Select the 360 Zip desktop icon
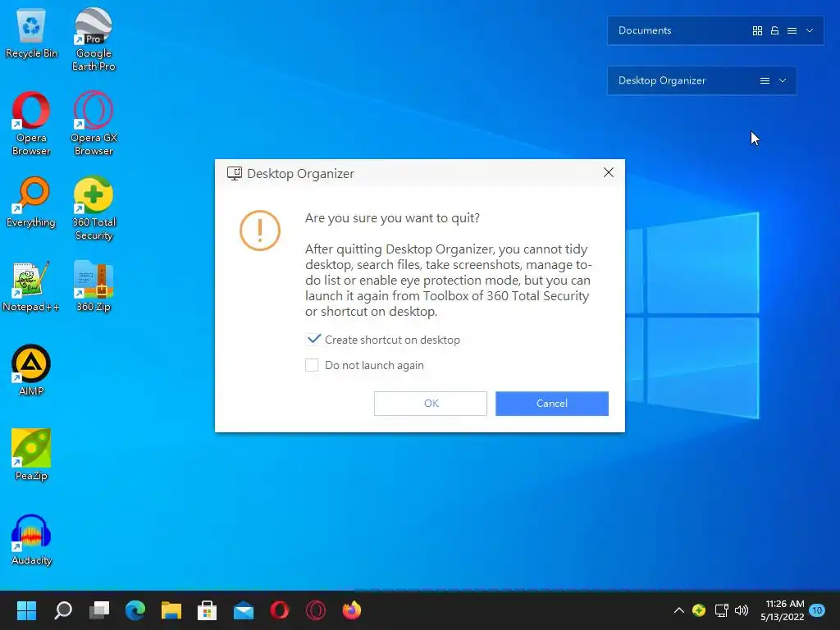Image resolution: width=840 pixels, height=630 pixels. [x=94, y=286]
